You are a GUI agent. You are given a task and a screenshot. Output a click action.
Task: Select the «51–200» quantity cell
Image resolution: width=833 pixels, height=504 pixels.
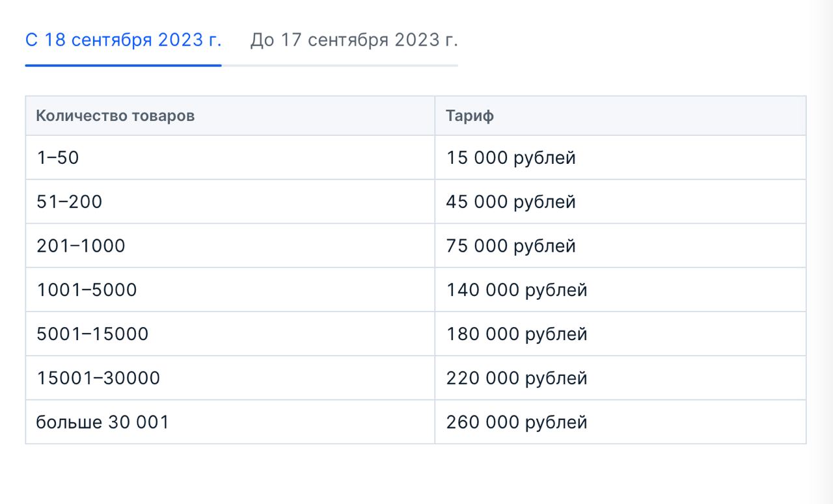pyautogui.click(x=70, y=202)
